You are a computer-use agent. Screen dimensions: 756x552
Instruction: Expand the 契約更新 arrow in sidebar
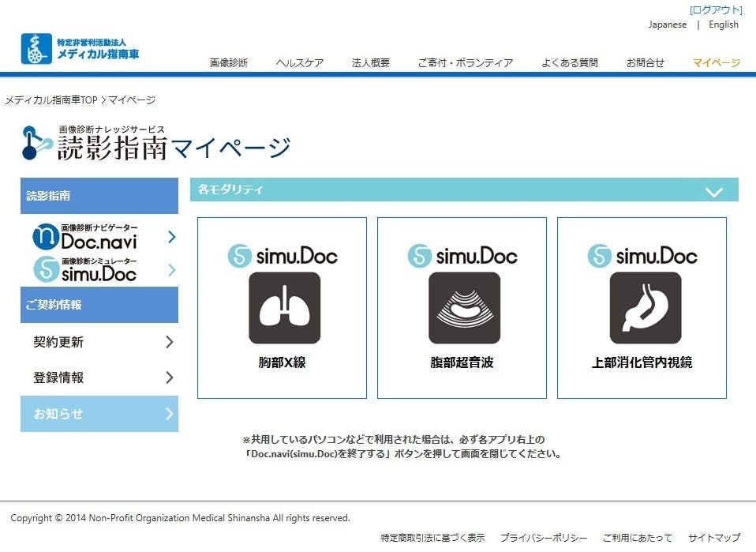tap(169, 342)
